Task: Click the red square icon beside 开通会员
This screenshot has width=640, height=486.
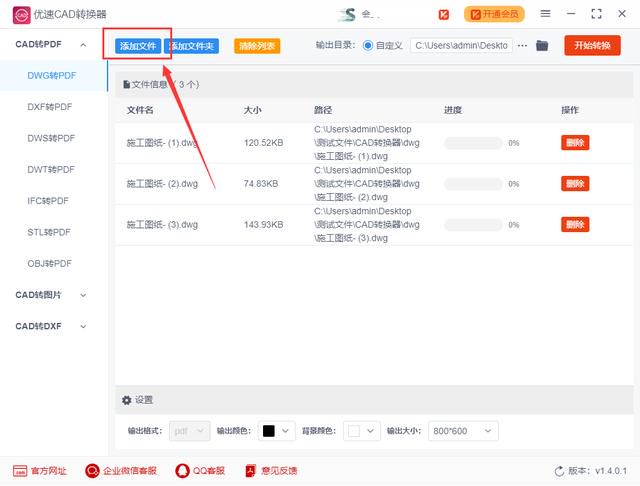Action: click(x=443, y=15)
